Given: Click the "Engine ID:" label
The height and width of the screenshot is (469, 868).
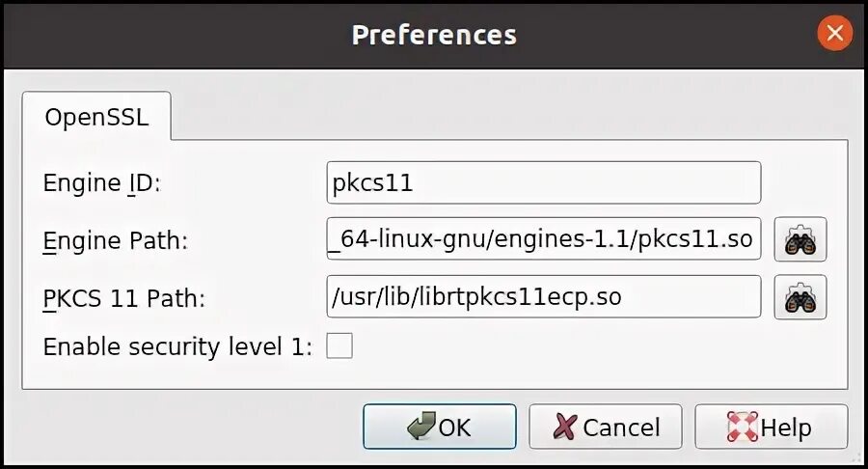Looking at the screenshot, I should (x=101, y=183).
